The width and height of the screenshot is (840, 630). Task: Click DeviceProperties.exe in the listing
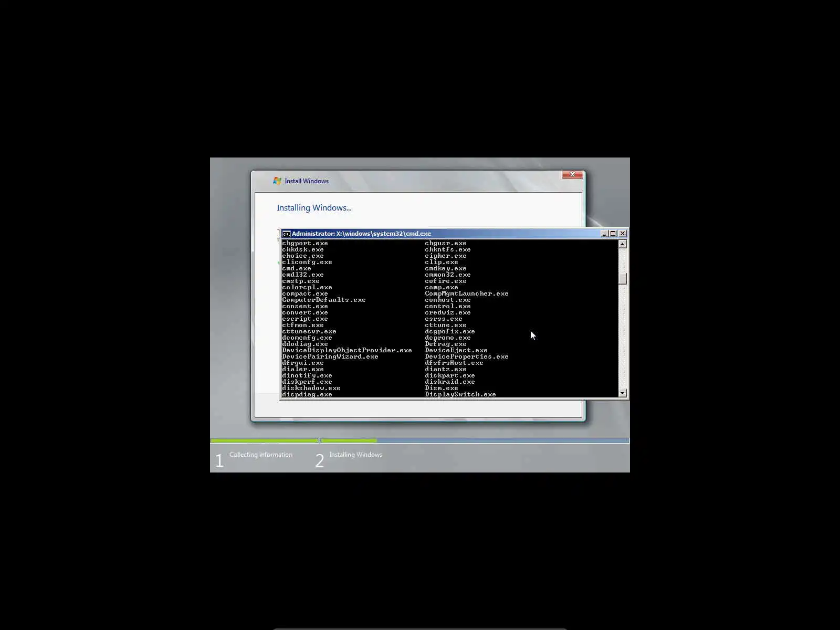(467, 356)
